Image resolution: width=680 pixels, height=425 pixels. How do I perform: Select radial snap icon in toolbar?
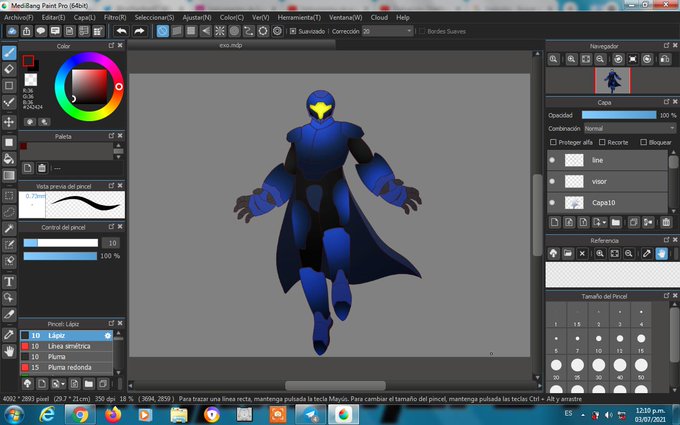(x=220, y=31)
